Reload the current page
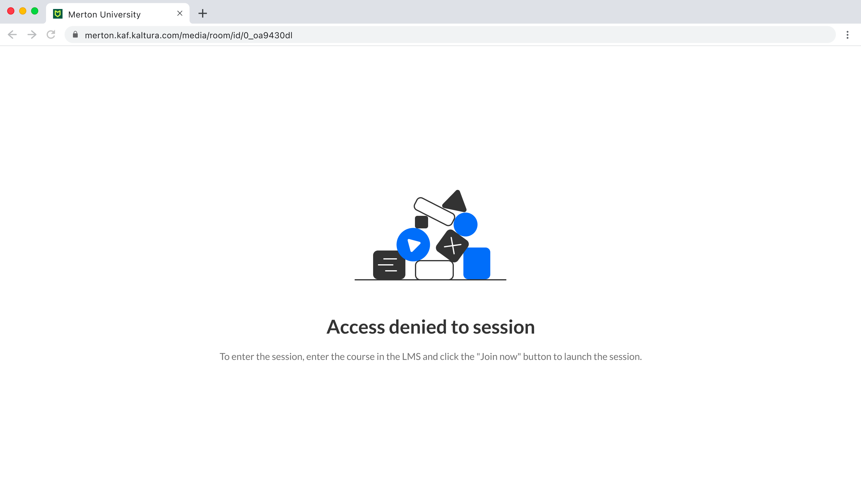Viewport: 861px width, 504px height. pos(51,34)
